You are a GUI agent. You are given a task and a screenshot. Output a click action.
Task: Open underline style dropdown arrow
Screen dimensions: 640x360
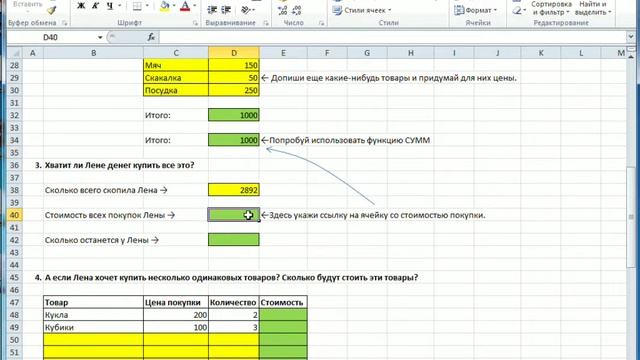(119, 6)
